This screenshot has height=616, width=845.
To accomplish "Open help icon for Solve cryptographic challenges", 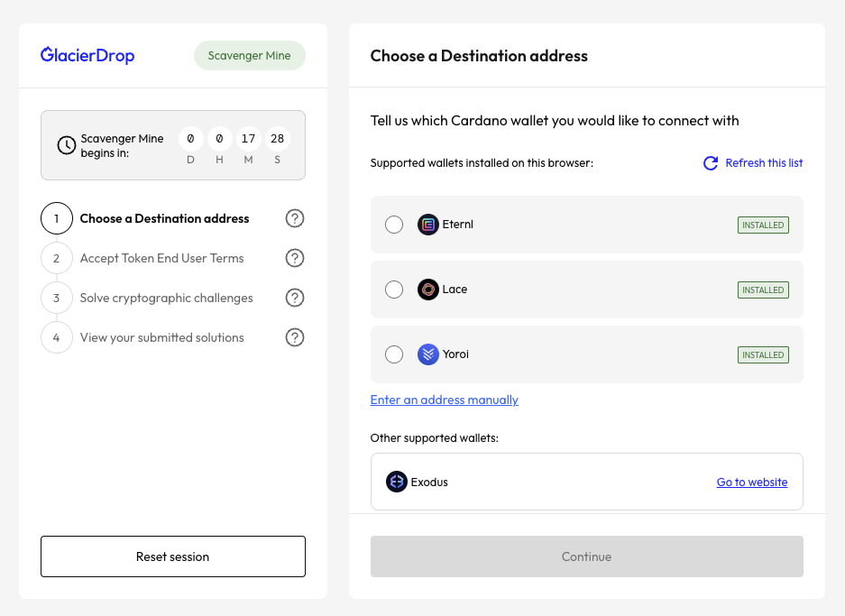I will pyautogui.click(x=295, y=298).
